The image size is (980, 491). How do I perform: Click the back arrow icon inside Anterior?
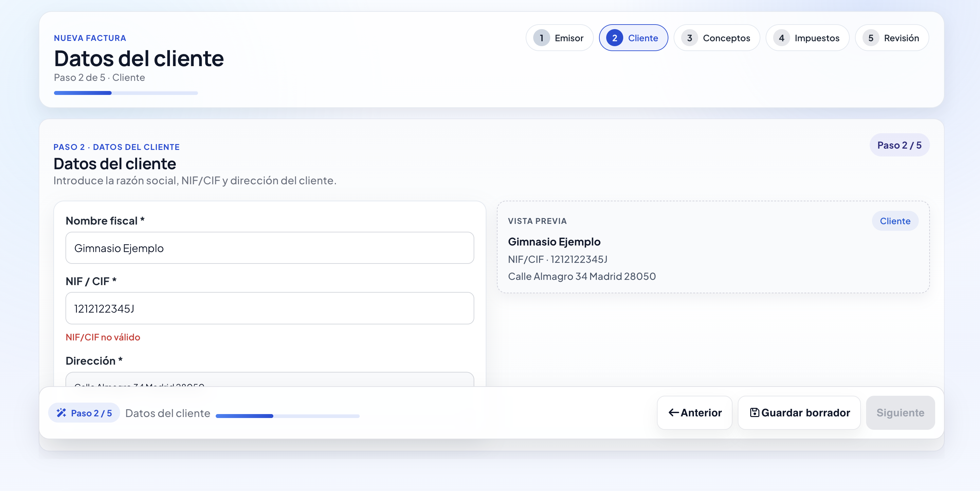[x=673, y=413]
